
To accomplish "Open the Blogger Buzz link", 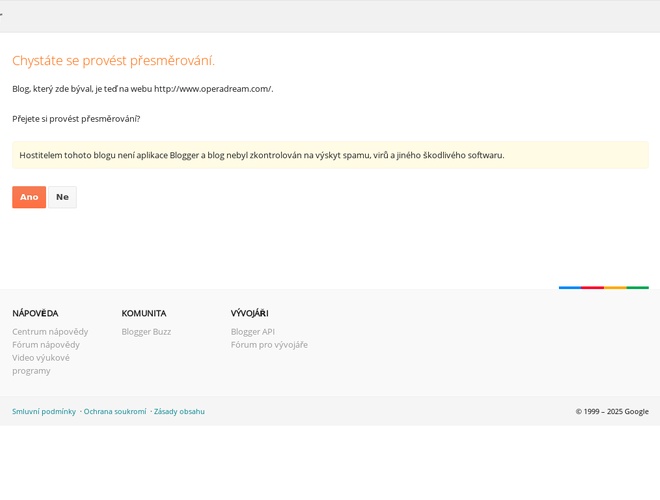I will tap(146, 332).
